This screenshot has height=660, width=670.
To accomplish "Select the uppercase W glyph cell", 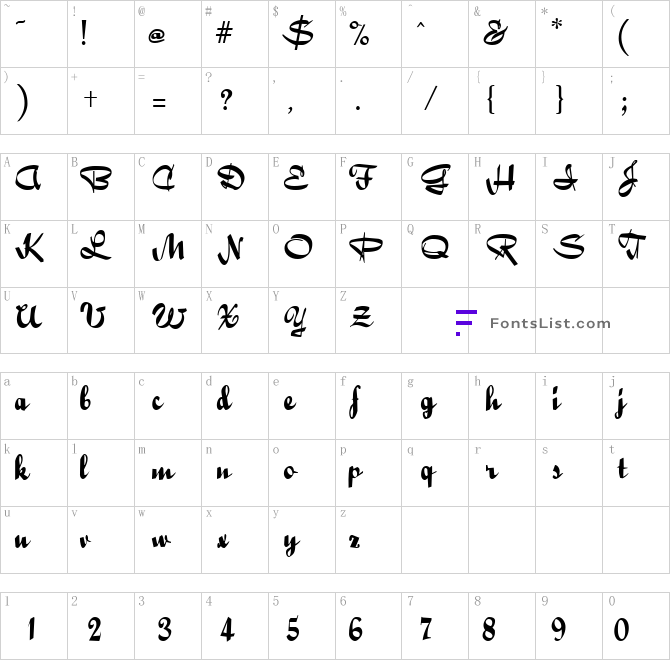I will point(168,320).
